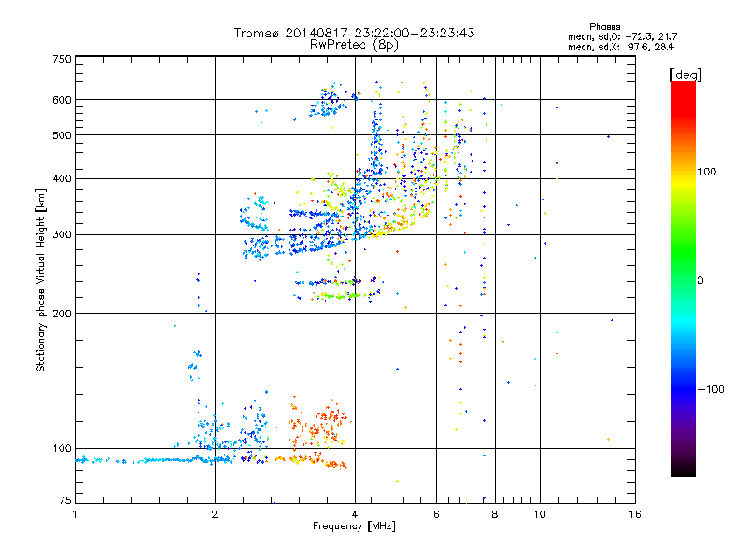Click the x-axis tick label '2'
Screen dimensions: 747x560
[x=215, y=514]
